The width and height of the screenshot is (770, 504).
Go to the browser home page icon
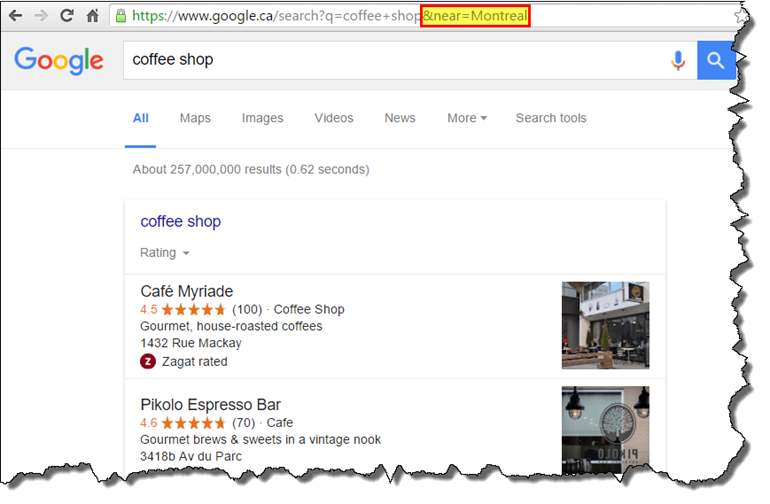pyautogui.click(x=92, y=16)
